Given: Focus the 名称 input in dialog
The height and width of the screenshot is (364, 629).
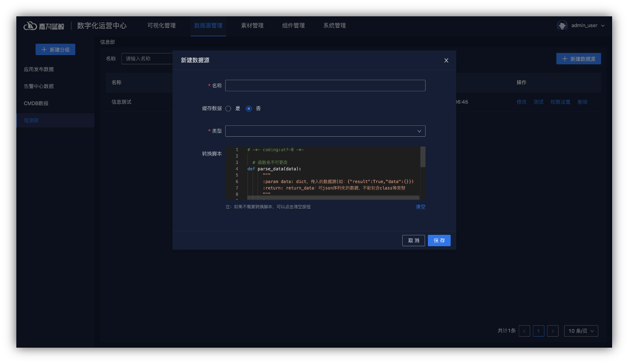Looking at the screenshot, I should pos(325,86).
